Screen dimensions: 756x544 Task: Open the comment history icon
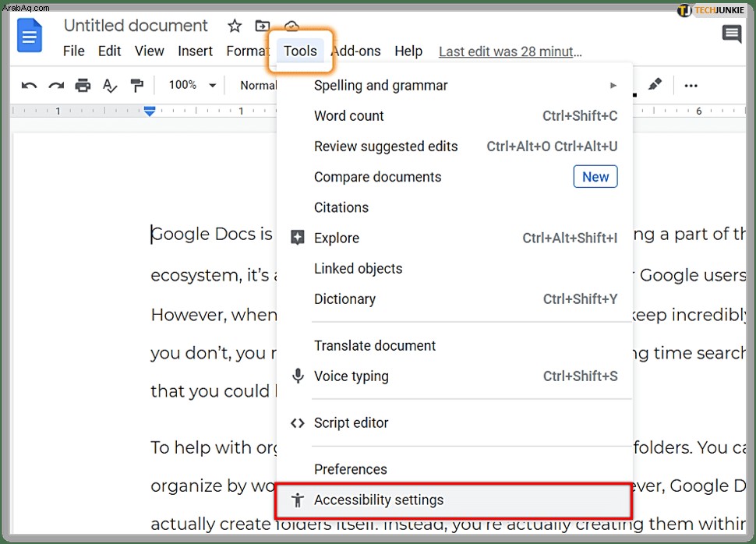pos(731,34)
